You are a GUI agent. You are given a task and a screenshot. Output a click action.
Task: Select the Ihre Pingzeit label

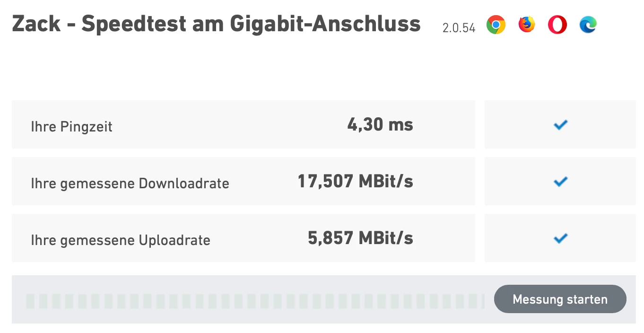point(71,127)
